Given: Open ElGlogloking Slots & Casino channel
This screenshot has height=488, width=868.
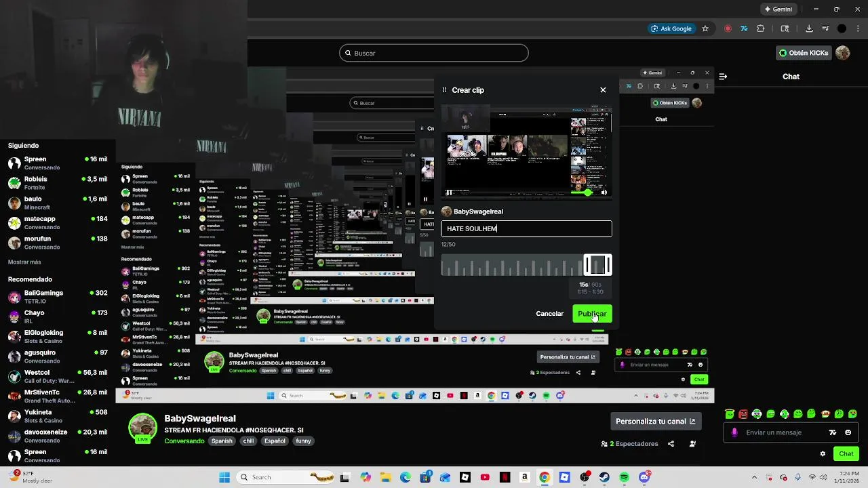Looking at the screenshot, I should tap(58, 337).
